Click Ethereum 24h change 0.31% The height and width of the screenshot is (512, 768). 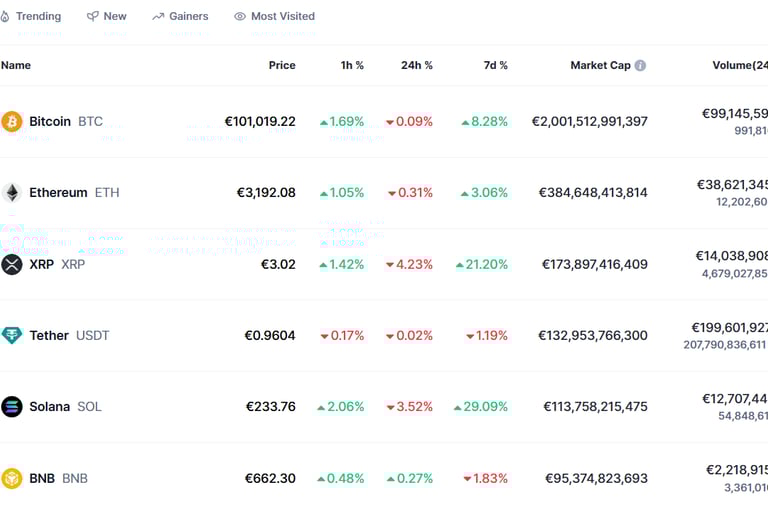(410, 193)
